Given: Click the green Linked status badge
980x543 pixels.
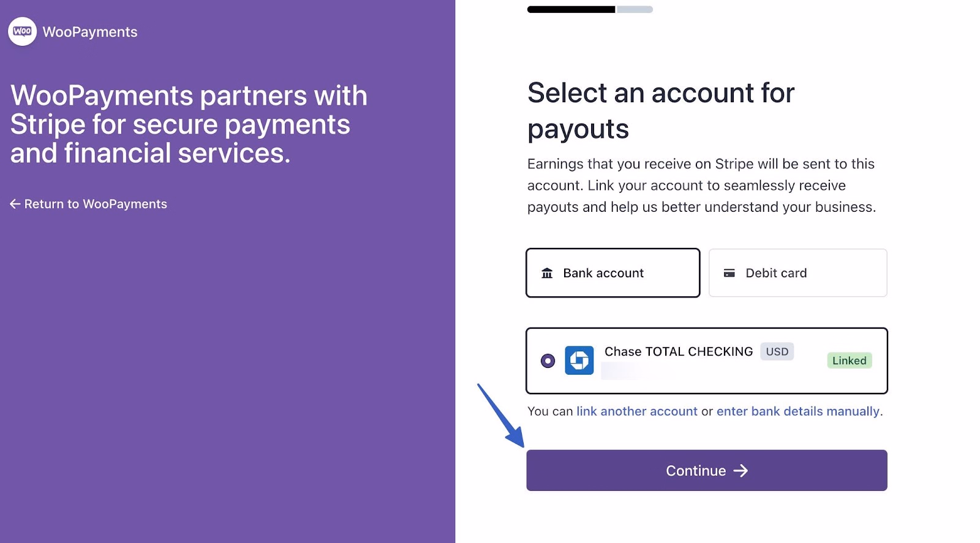Looking at the screenshot, I should click(849, 361).
